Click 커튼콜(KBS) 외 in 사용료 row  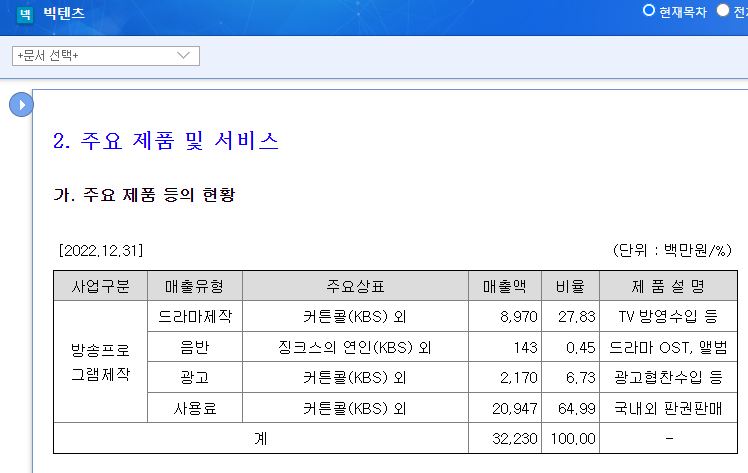coord(355,408)
